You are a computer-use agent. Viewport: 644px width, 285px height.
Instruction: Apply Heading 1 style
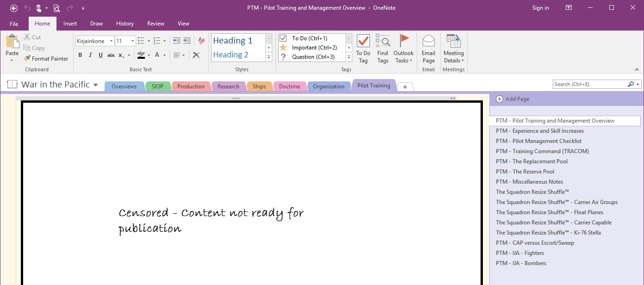[x=238, y=41]
